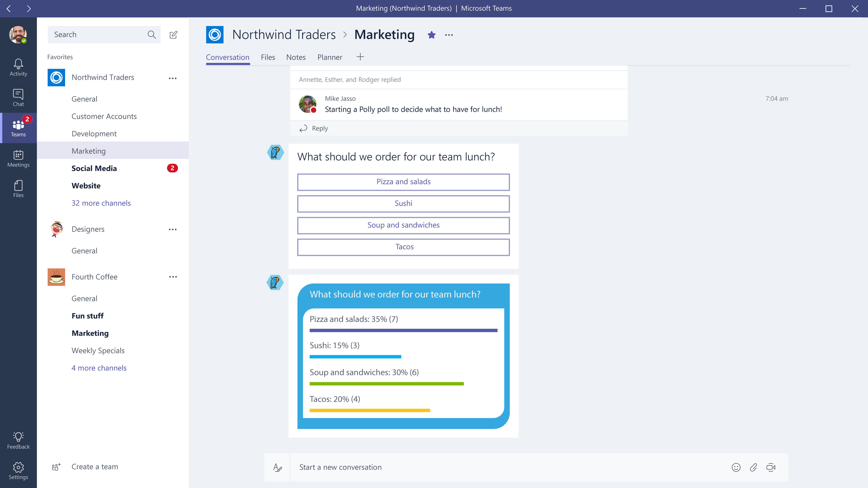Open the Files section in sidebar

pyautogui.click(x=18, y=188)
